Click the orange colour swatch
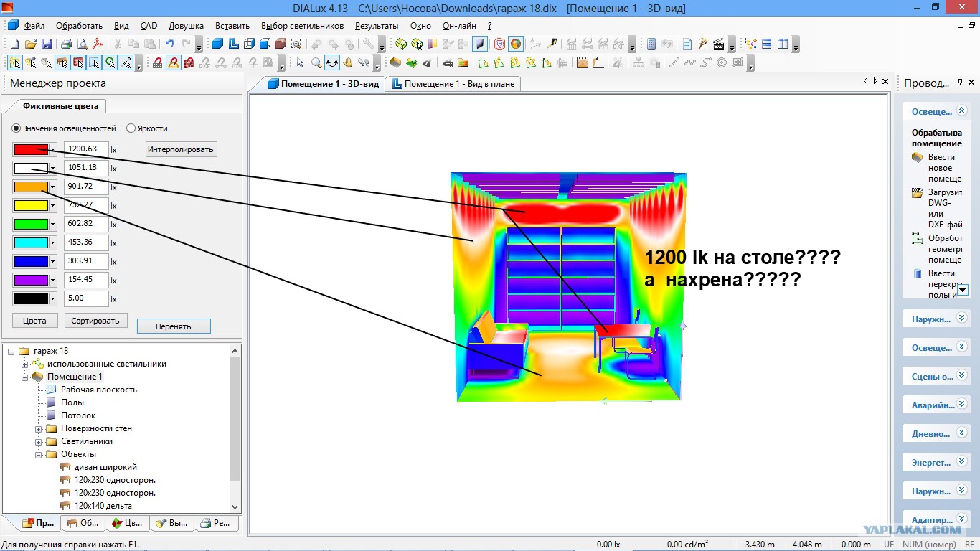 pos(31,187)
